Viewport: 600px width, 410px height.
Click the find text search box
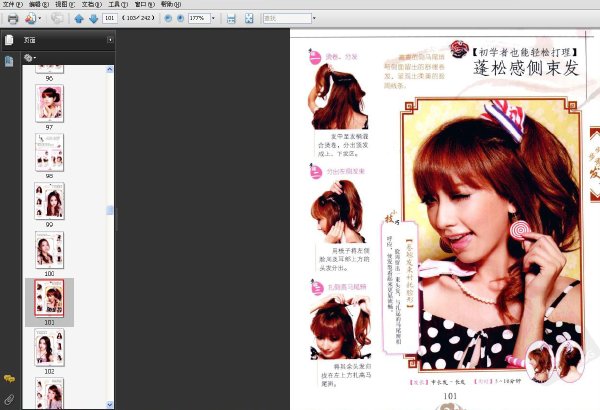287,18
